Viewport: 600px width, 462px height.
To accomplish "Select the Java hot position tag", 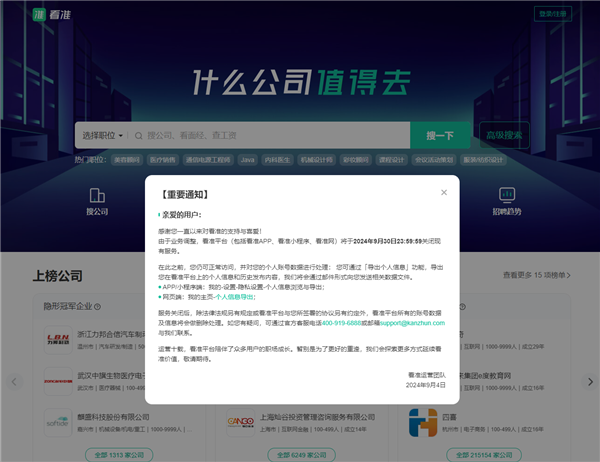I will click(247, 159).
